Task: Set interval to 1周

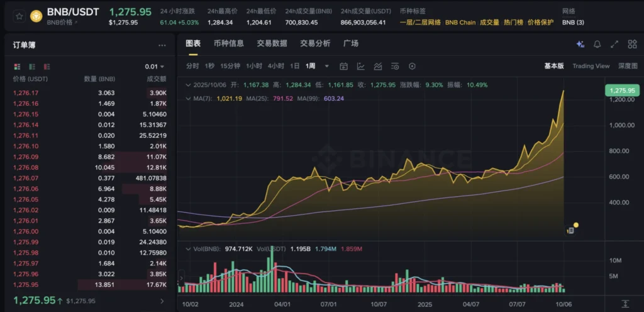Action: (x=310, y=66)
